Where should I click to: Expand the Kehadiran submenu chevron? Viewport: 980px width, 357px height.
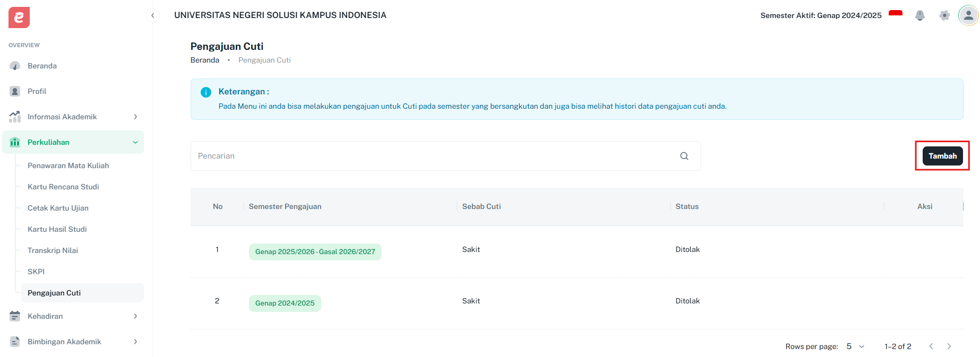(x=135, y=316)
